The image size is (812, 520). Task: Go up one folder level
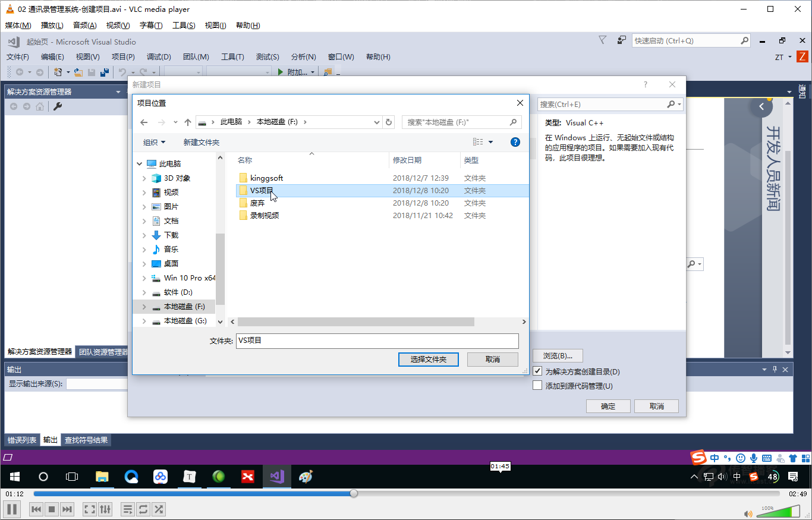click(188, 122)
